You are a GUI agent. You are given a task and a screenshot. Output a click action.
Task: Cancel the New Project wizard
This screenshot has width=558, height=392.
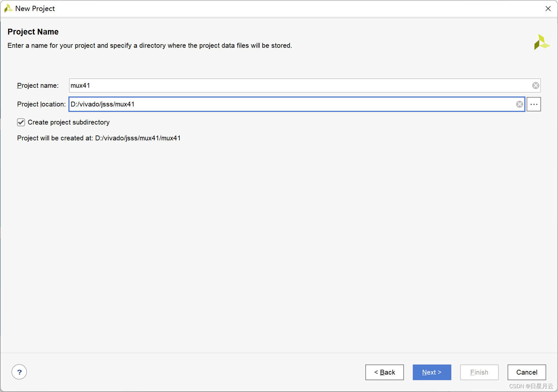(526, 372)
